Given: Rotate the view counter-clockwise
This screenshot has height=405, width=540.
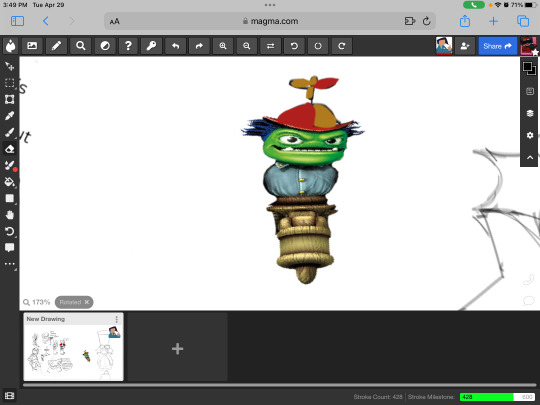Looking at the screenshot, I should pos(294,46).
